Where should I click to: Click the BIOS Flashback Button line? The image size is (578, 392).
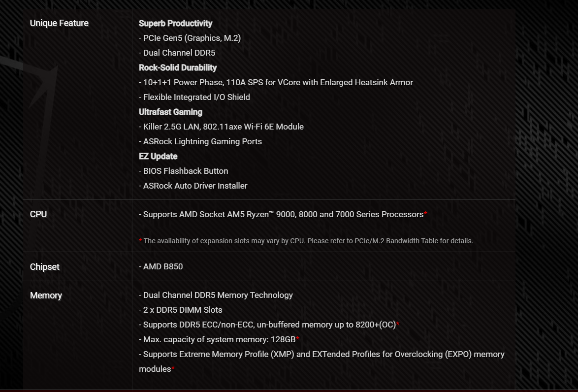(x=184, y=171)
